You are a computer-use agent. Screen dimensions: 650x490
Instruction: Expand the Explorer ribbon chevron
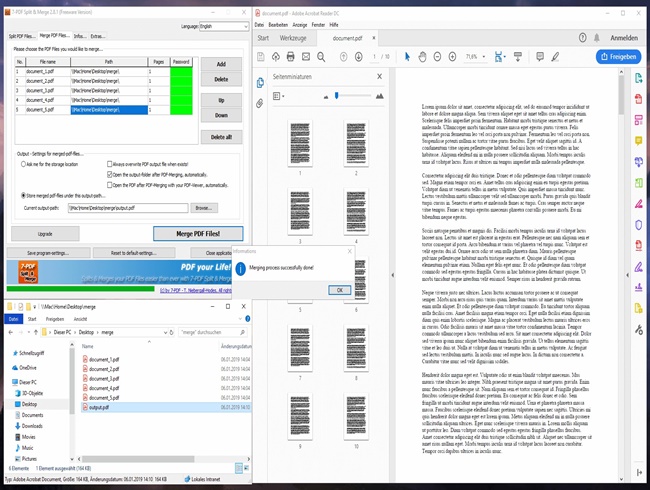[240, 319]
